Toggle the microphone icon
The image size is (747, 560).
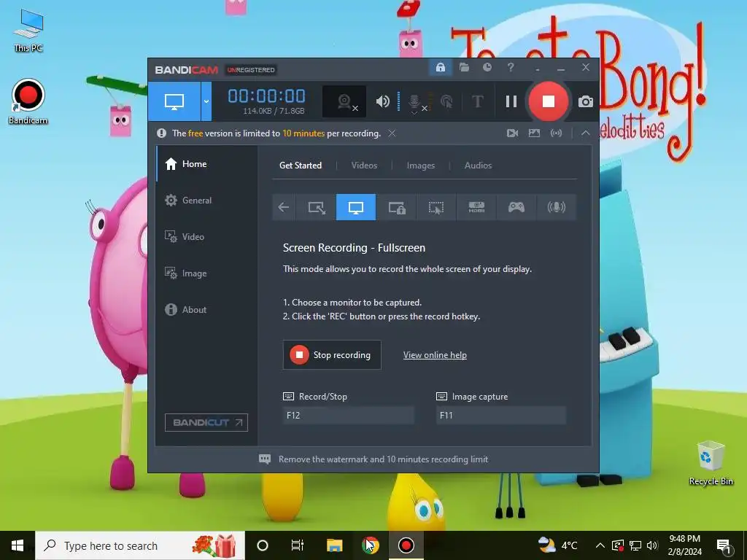tap(415, 102)
